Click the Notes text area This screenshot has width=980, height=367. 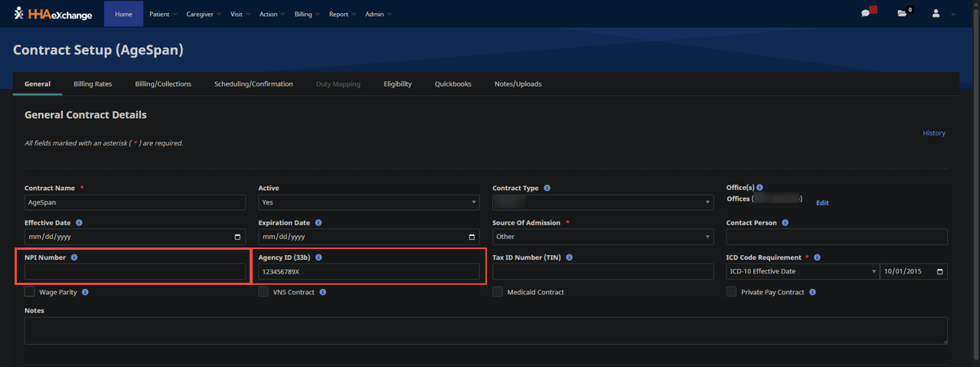(x=485, y=330)
